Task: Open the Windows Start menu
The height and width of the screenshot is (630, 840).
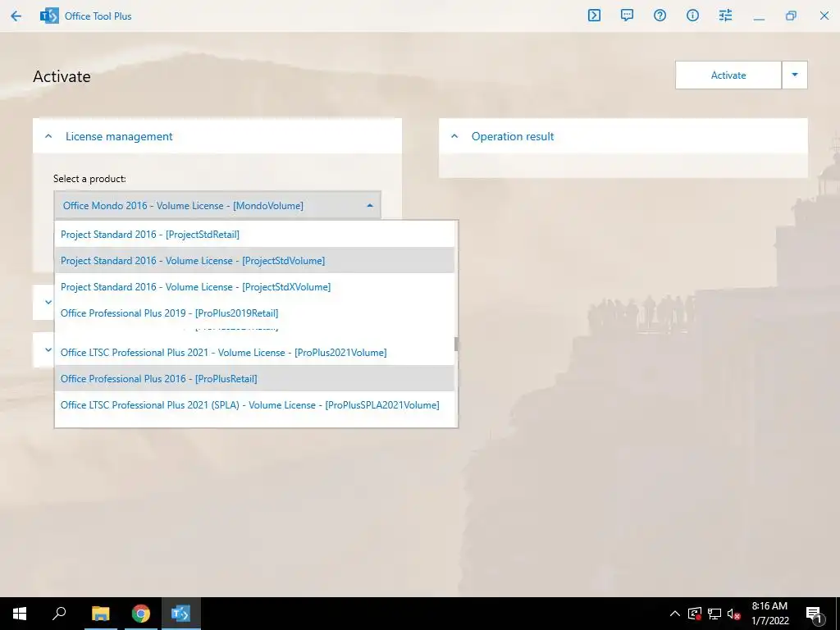Action: click(20, 614)
